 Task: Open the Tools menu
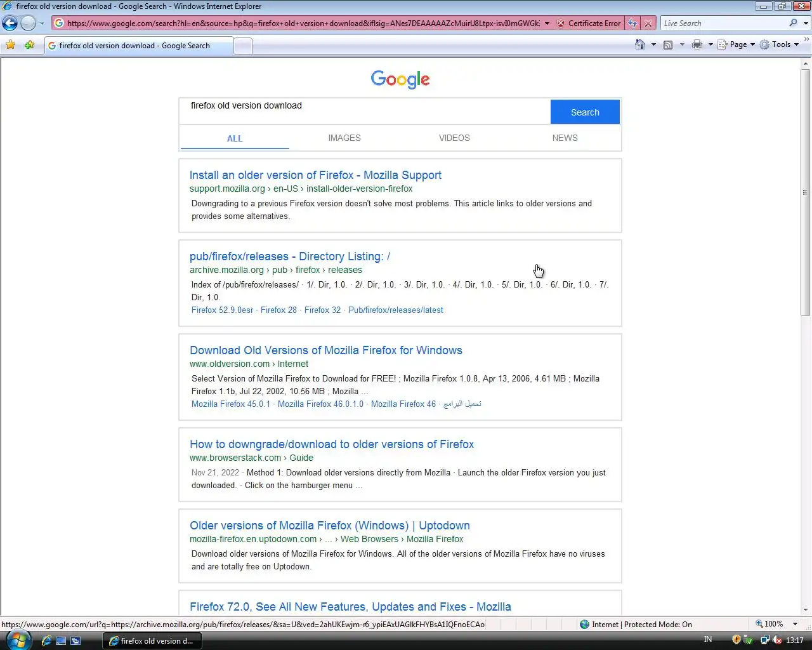click(x=779, y=44)
